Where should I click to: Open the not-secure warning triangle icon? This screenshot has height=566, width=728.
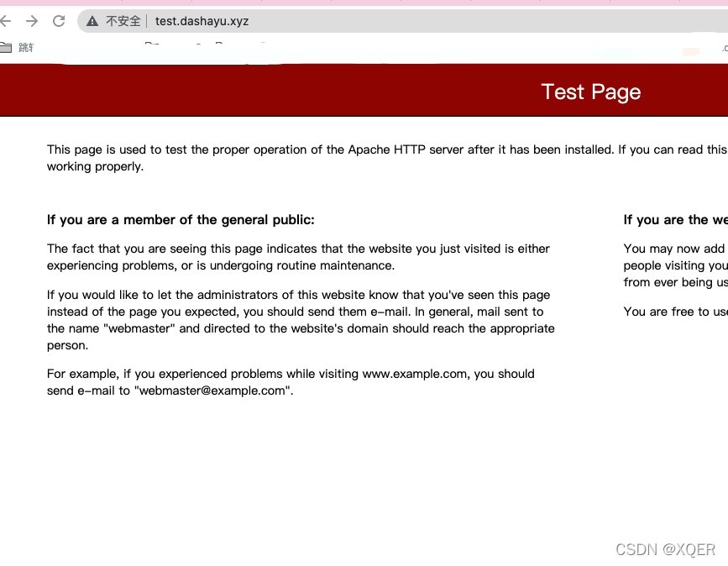pos(92,21)
